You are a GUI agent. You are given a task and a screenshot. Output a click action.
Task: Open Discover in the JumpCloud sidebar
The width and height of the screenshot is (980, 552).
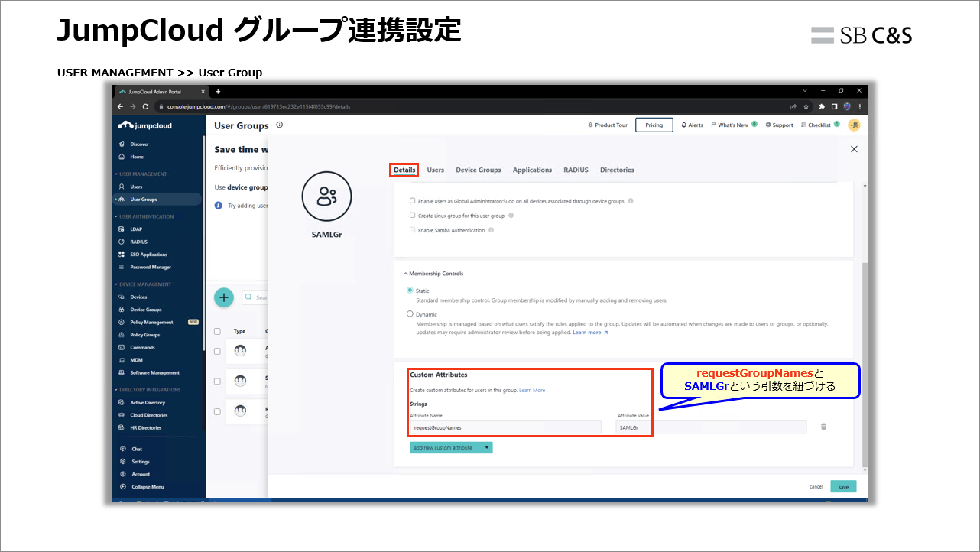point(139,144)
